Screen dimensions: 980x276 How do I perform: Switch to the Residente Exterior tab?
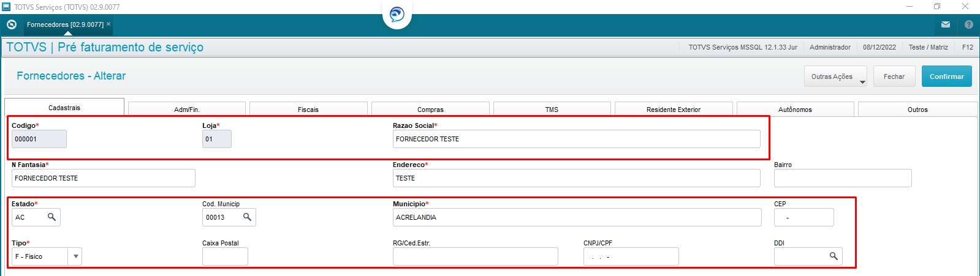click(674, 110)
